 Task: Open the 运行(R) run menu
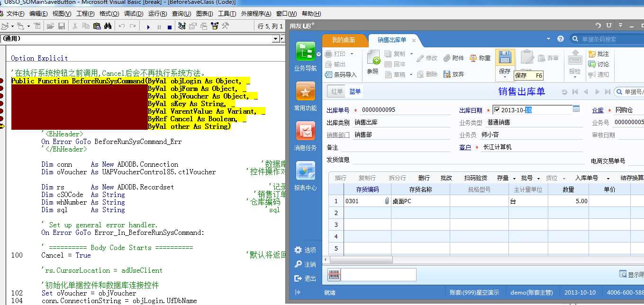(x=157, y=14)
